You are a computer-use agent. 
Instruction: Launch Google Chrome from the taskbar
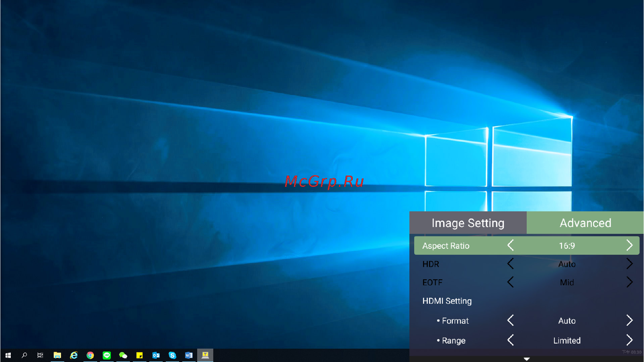point(90,355)
